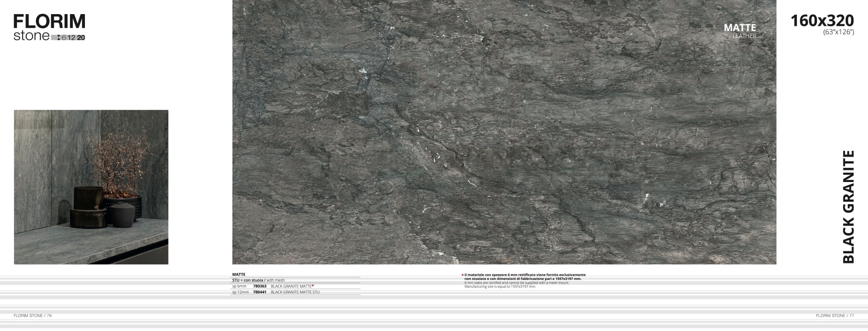Image resolution: width=868 pixels, height=331 pixels.
Task: Click product code 780363
Action: point(259,286)
